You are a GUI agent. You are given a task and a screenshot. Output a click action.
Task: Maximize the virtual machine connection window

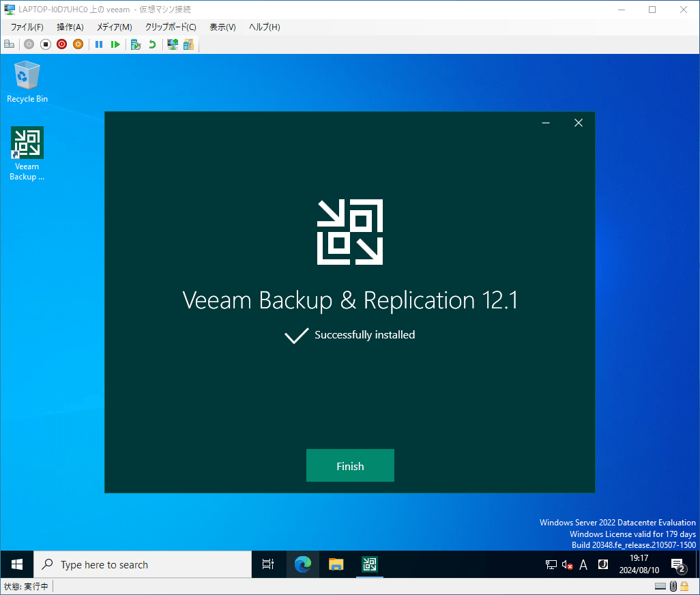(652, 10)
